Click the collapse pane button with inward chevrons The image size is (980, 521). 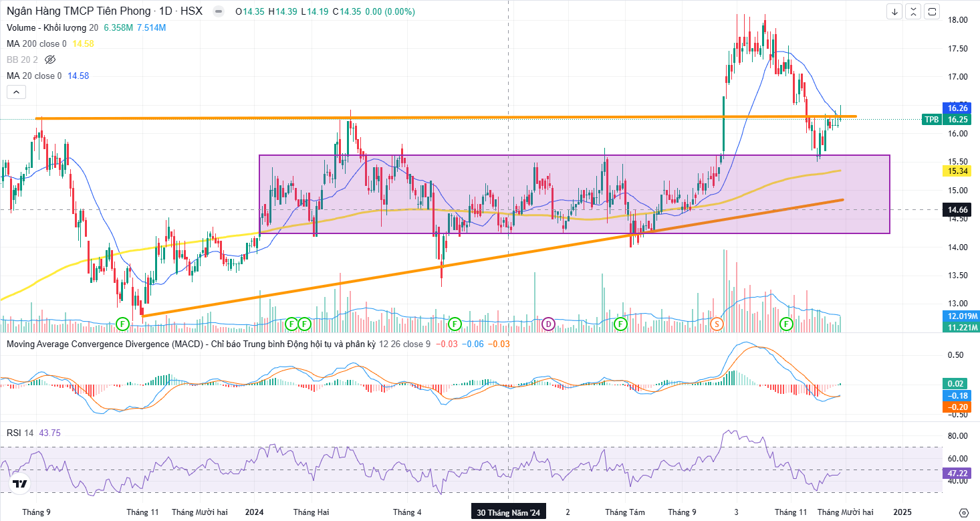point(913,11)
